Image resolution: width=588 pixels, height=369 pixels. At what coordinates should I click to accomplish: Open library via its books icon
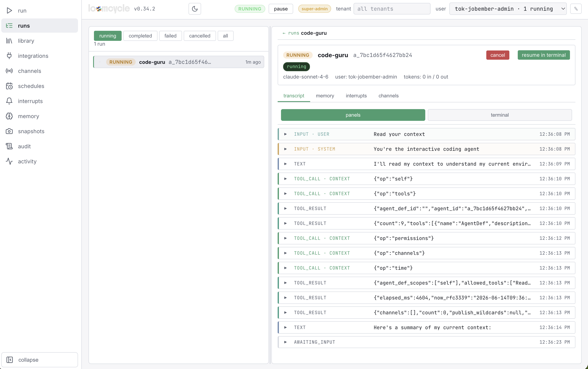9,41
